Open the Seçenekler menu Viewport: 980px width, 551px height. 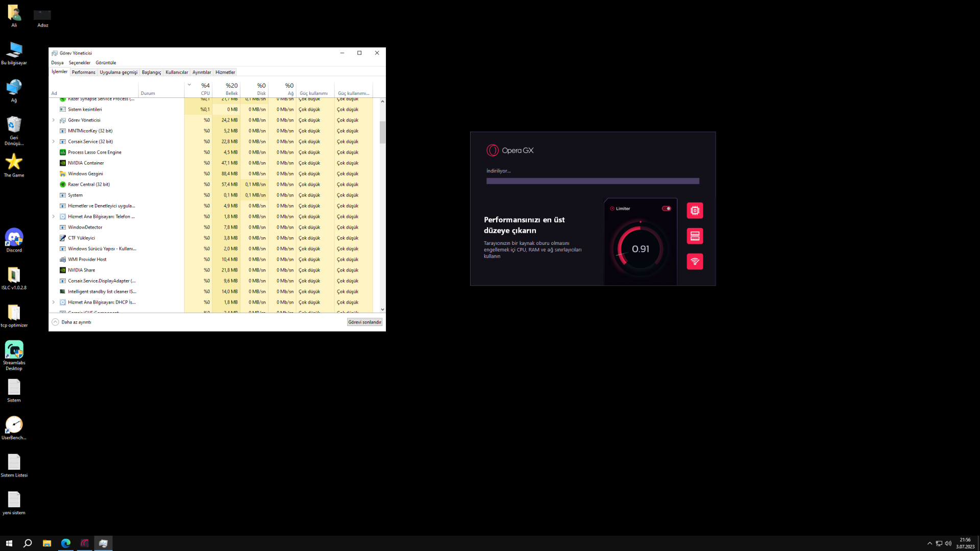(79, 63)
